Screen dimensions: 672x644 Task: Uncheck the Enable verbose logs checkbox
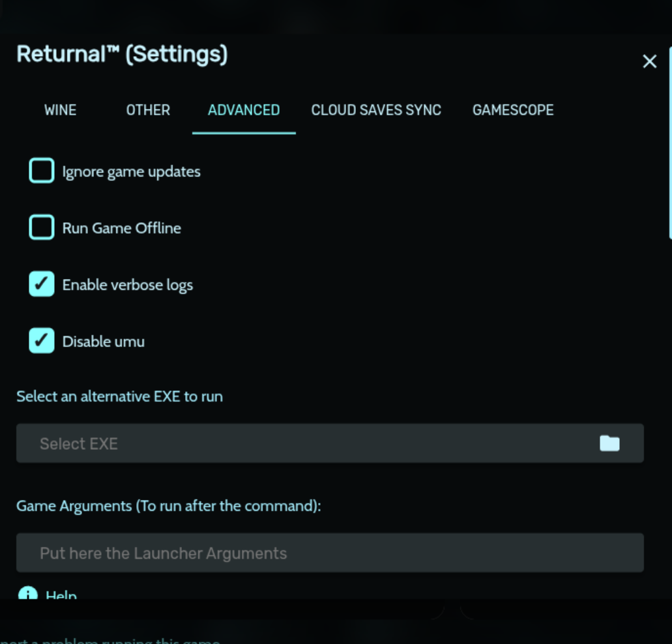click(42, 285)
